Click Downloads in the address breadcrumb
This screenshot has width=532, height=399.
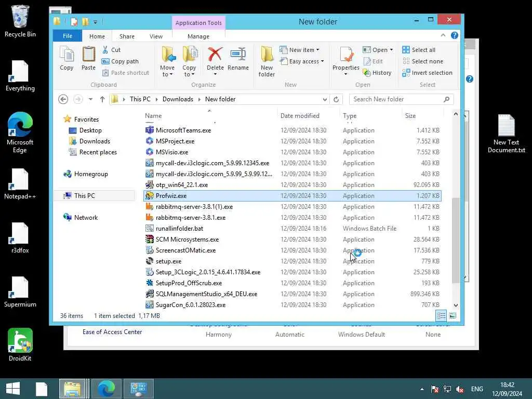tap(178, 99)
